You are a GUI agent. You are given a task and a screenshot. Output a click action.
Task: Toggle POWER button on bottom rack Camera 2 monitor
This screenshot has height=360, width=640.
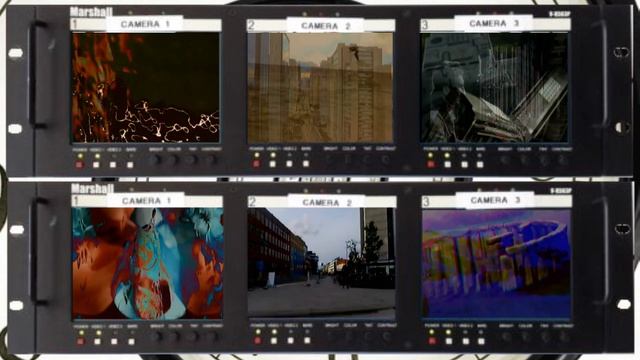[258, 341]
